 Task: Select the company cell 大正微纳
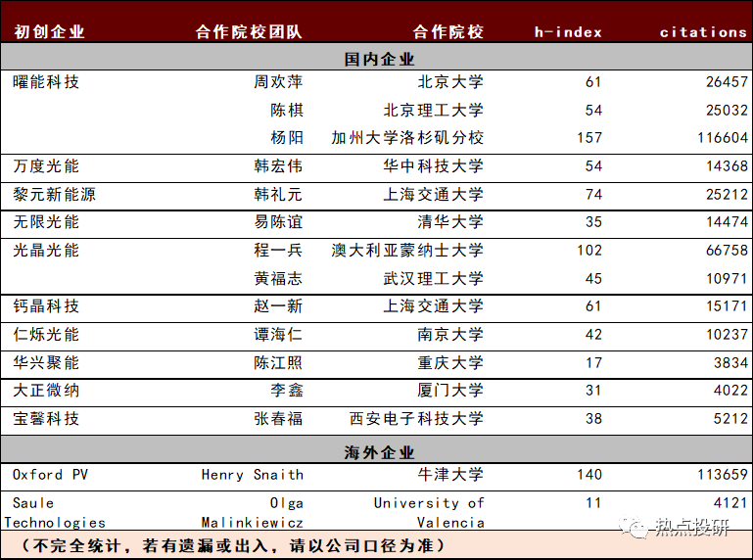(46, 390)
